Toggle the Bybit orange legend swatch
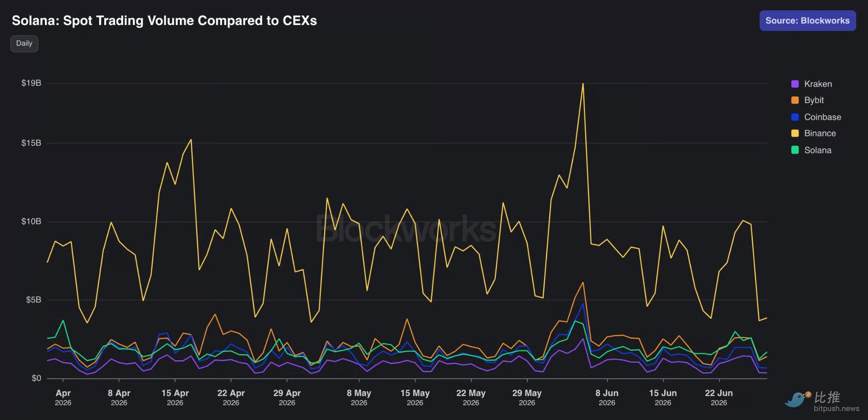This screenshot has width=868, height=420. tap(795, 100)
